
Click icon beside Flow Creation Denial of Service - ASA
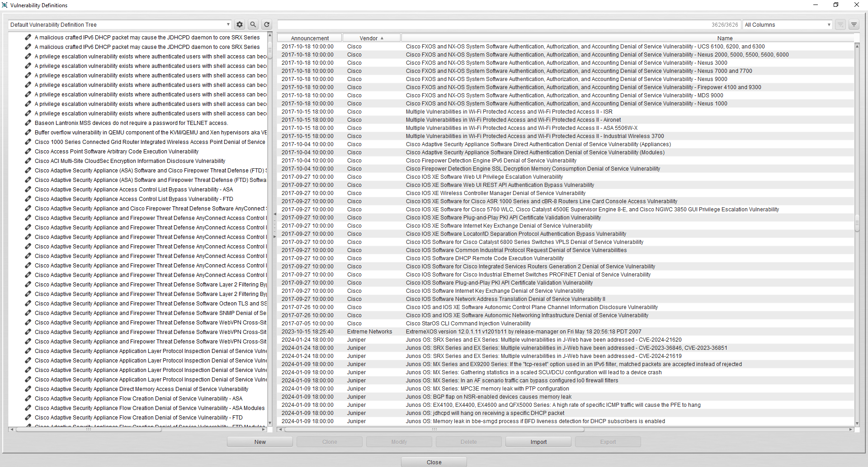click(x=28, y=398)
